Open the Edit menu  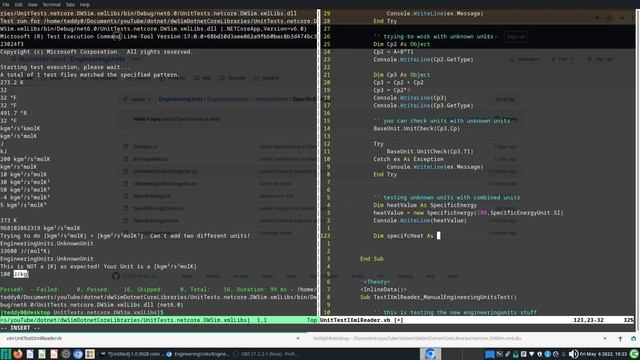tap(19, 4)
